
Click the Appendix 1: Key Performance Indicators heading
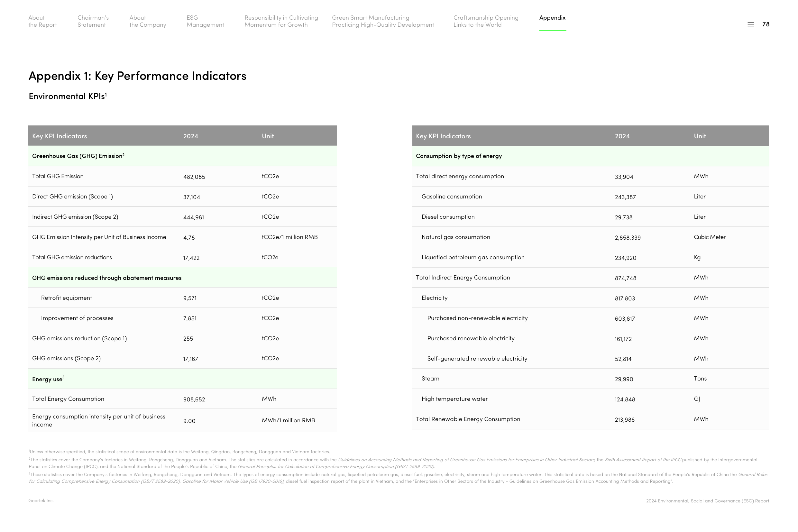pos(137,76)
